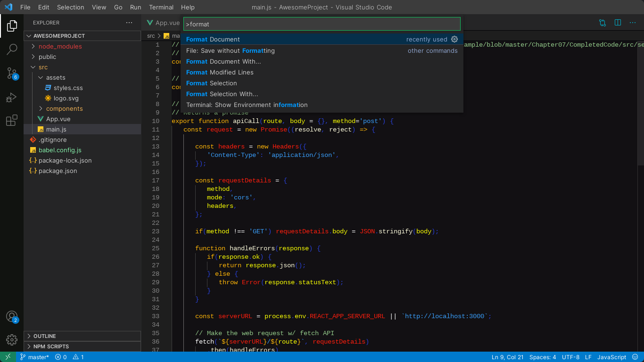
Task: Open the Run menu
Action: 136,7
